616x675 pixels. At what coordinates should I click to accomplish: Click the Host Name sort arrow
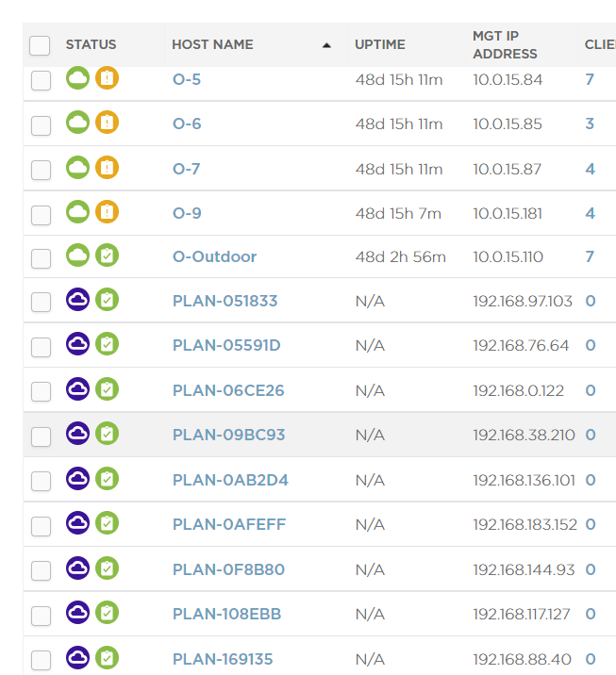click(326, 45)
